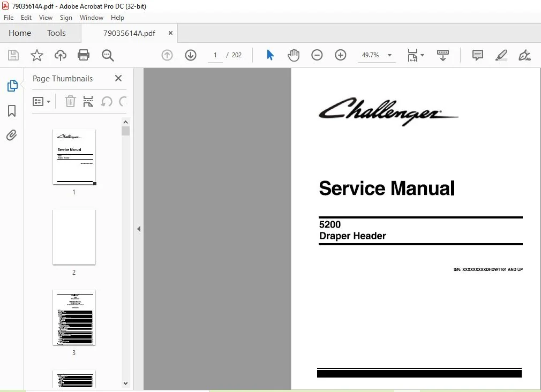Go to the previous page arrow
Image resolution: width=541 pixels, height=392 pixels.
tap(167, 55)
